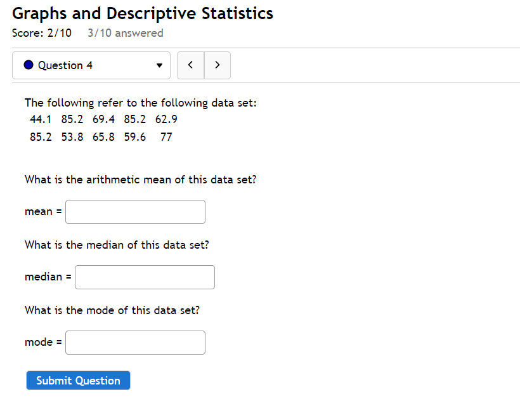The image size is (520, 420).
Task: Click the Score 2/10 display
Action: point(42,33)
